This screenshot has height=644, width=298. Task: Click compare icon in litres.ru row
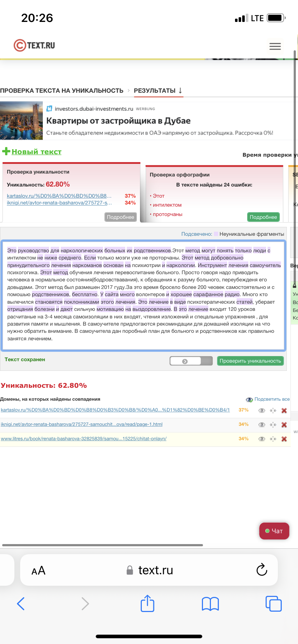point(273,439)
